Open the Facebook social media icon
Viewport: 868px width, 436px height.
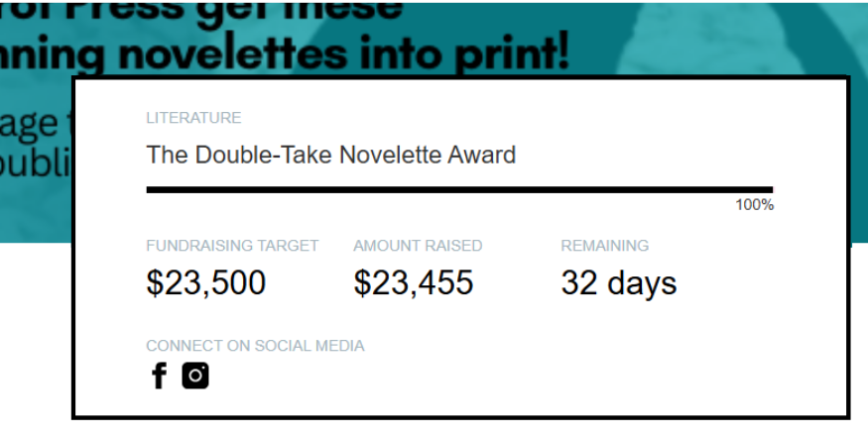(x=159, y=376)
